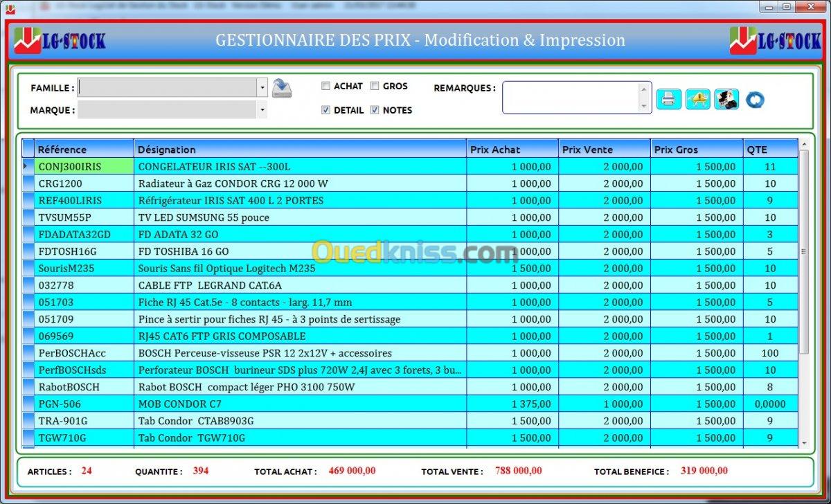Select the row selector of CRG1200
831x504 pixels.
click(28, 183)
